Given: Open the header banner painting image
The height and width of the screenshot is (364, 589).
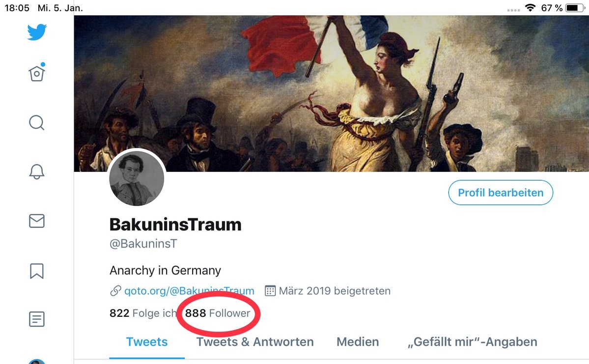Looking at the screenshot, I should (x=331, y=93).
